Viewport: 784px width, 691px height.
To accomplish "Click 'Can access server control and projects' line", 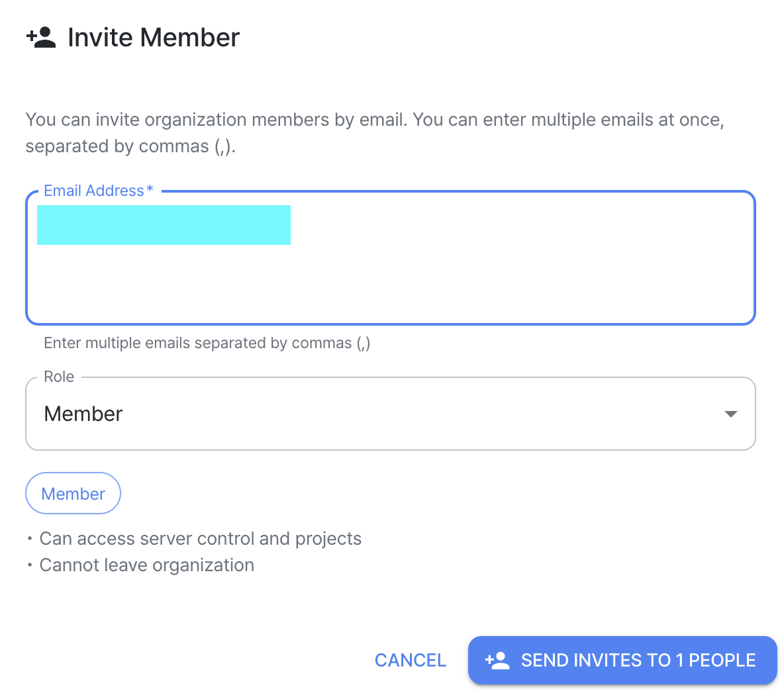I will point(200,539).
